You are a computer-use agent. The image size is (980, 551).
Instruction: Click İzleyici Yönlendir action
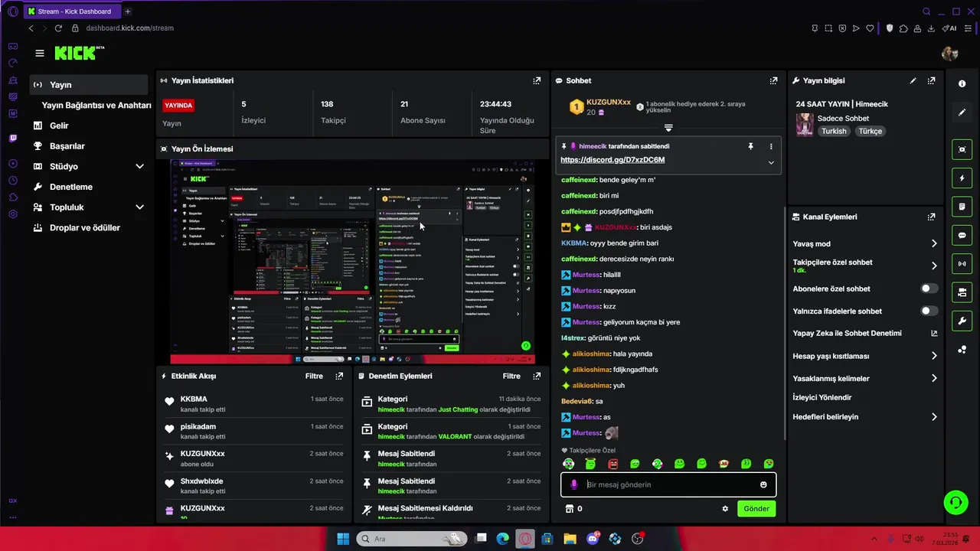click(822, 398)
